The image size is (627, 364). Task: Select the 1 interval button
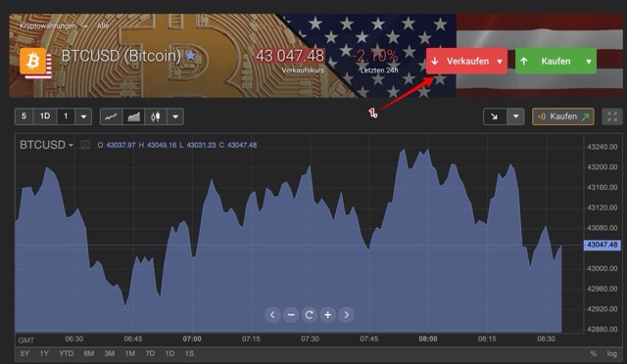pyautogui.click(x=66, y=116)
